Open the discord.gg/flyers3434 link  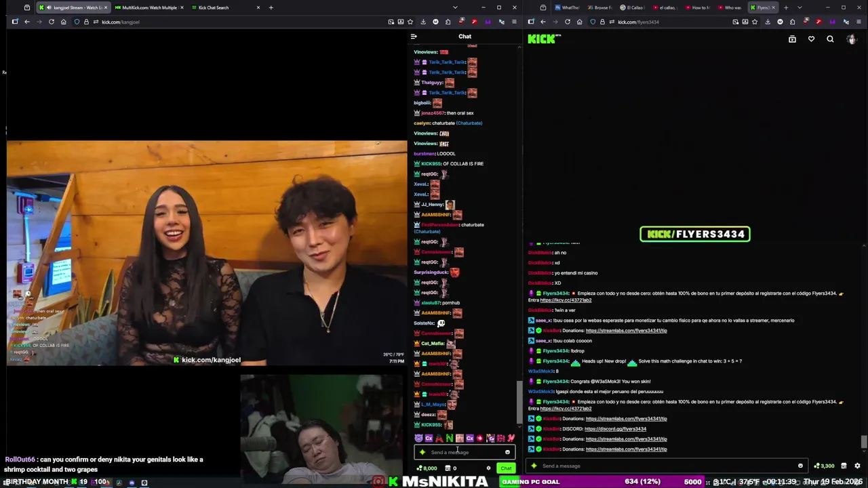click(615, 429)
